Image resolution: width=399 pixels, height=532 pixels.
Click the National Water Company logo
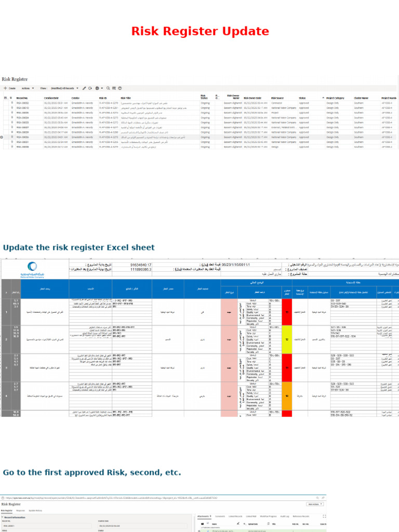[x=32, y=270]
